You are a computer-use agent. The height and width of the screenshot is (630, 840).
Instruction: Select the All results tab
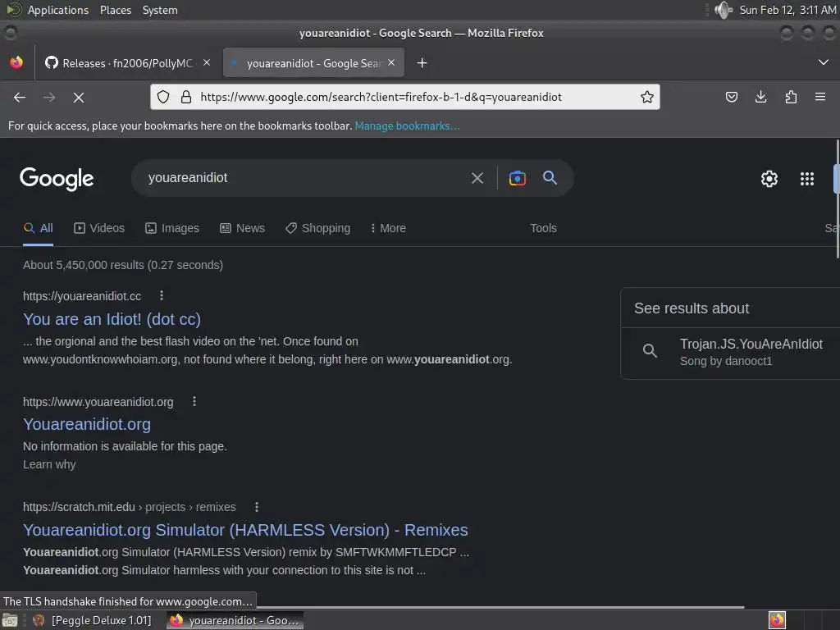pos(38,228)
